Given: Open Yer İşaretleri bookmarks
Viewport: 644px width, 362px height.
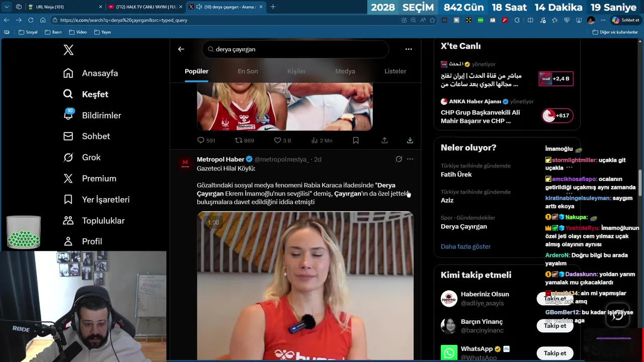Looking at the screenshot, I should [96, 200].
